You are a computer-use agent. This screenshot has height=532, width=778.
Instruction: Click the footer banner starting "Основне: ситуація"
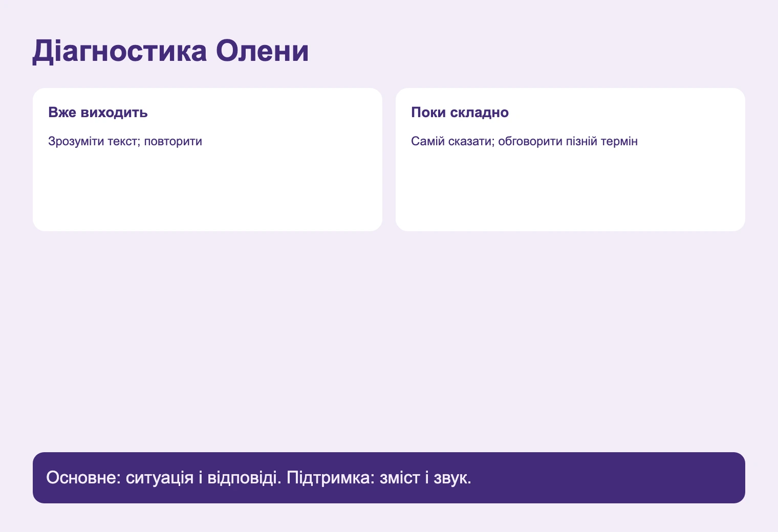coord(389,478)
